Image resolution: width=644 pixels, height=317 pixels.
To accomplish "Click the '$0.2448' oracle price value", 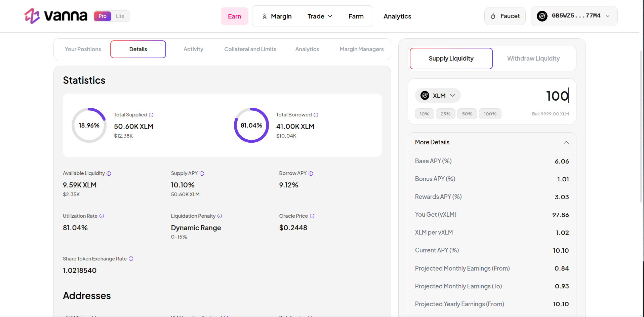I will (293, 228).
